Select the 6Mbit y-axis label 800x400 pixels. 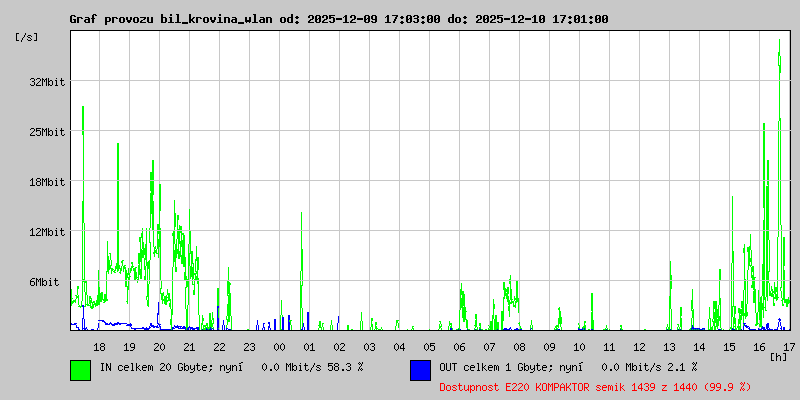(x=44, y=282)
